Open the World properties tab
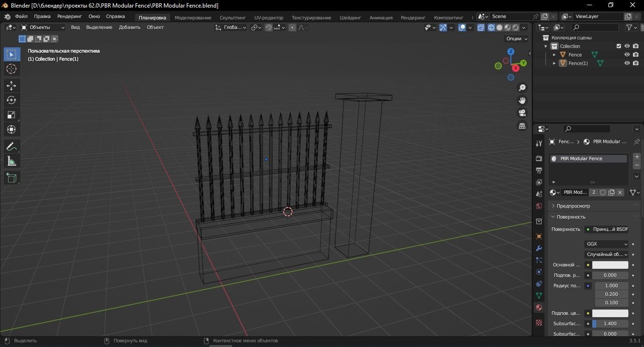This screenshot has width=644, height=347. click(539, 206)
